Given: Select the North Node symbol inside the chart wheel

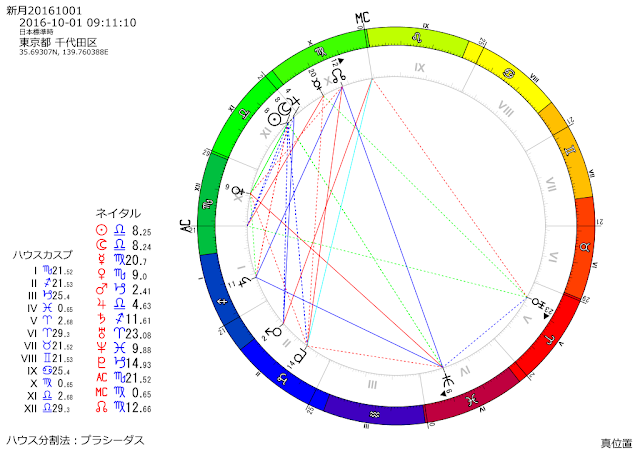Looking at the screenshot, I should pos(340,75).
